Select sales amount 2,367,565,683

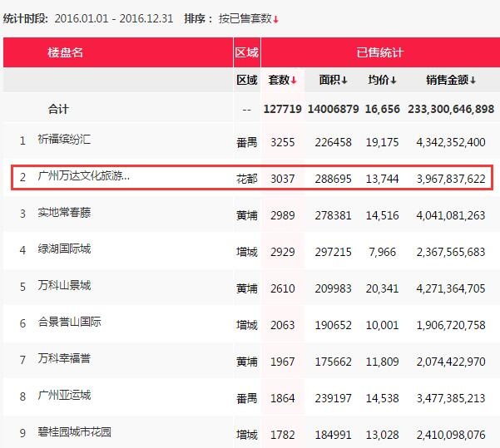[451, 252]
